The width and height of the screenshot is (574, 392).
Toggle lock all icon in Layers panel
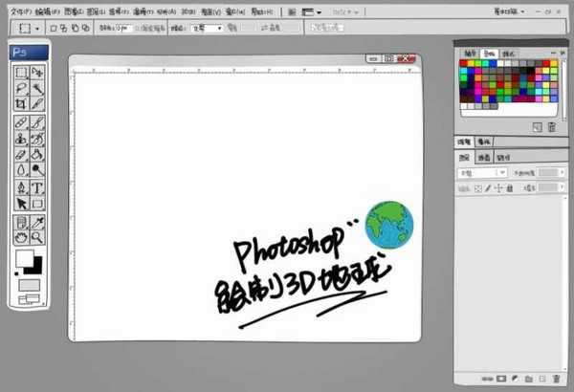click(x=511, y=188)
